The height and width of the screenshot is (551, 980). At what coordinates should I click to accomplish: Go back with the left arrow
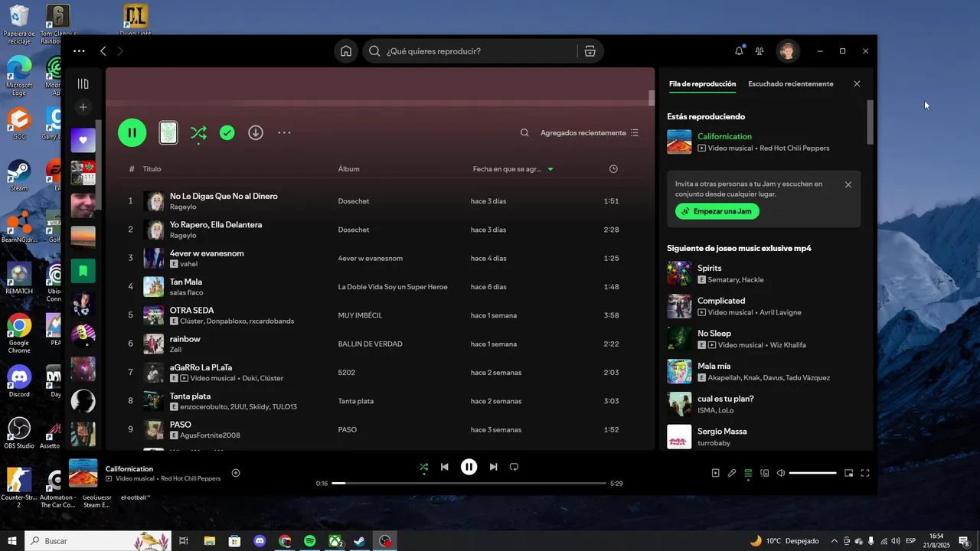click(x=103, y=51)
